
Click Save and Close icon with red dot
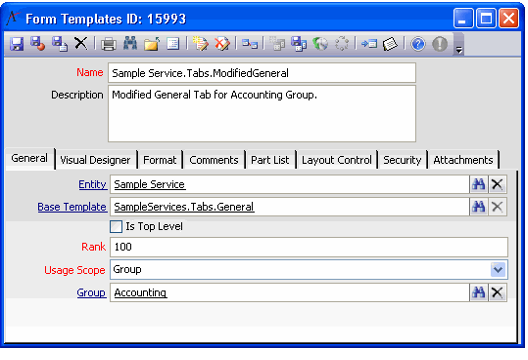[x=38, y=44]
